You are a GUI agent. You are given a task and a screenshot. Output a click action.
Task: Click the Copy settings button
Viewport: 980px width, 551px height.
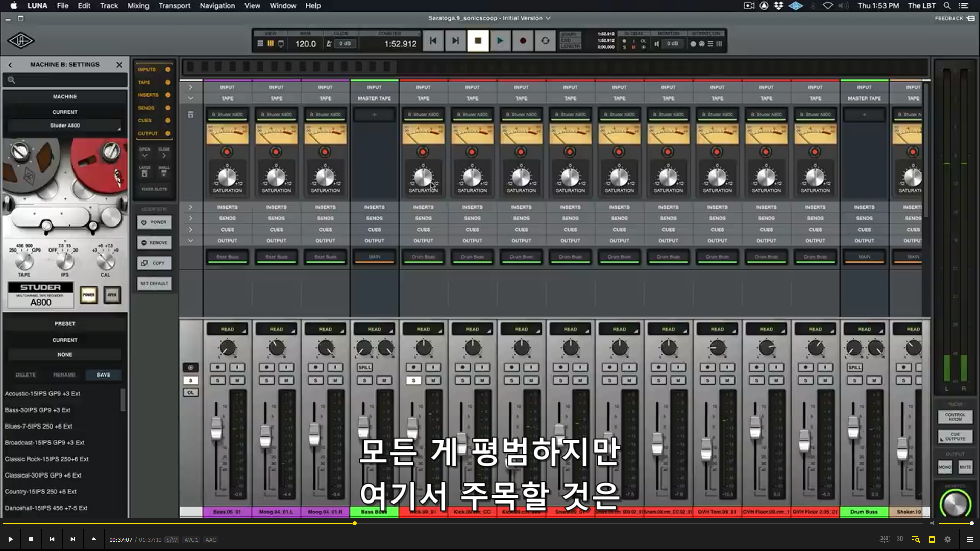155,263
